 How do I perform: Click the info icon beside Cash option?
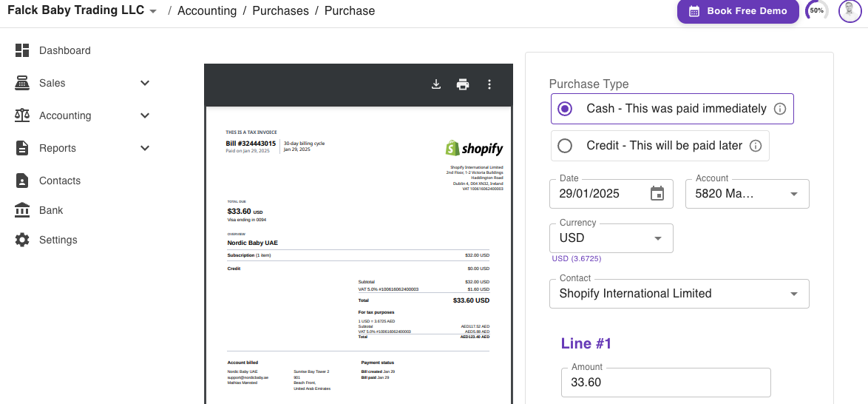(x=779, y=109)
